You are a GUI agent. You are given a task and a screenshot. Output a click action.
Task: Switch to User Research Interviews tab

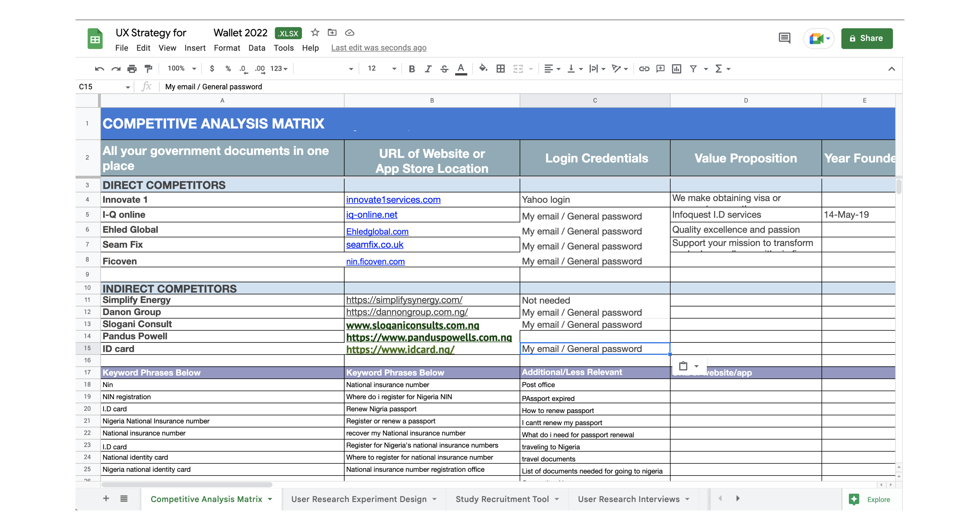(634, 499)
